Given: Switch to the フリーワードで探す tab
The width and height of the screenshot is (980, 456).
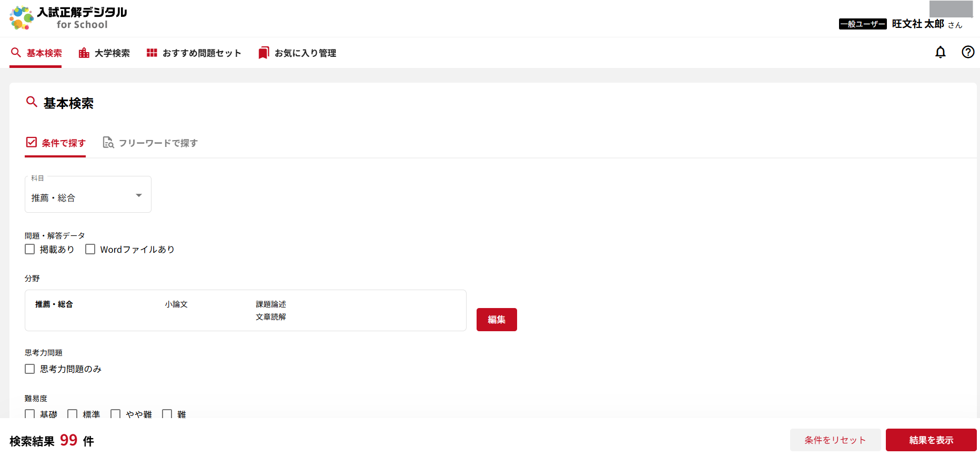Looking at the screenshot, I should click(150, 143).
